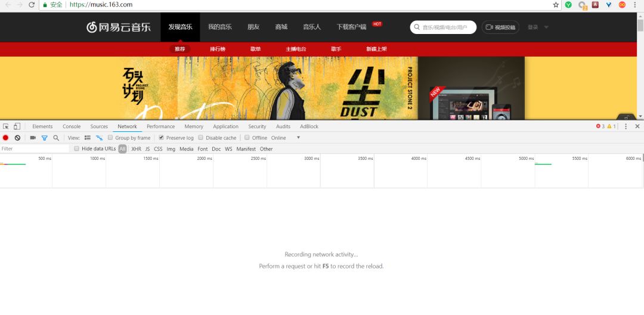644x315 pixels.
Task: Switch to the Sources tab
Action: 99,126
